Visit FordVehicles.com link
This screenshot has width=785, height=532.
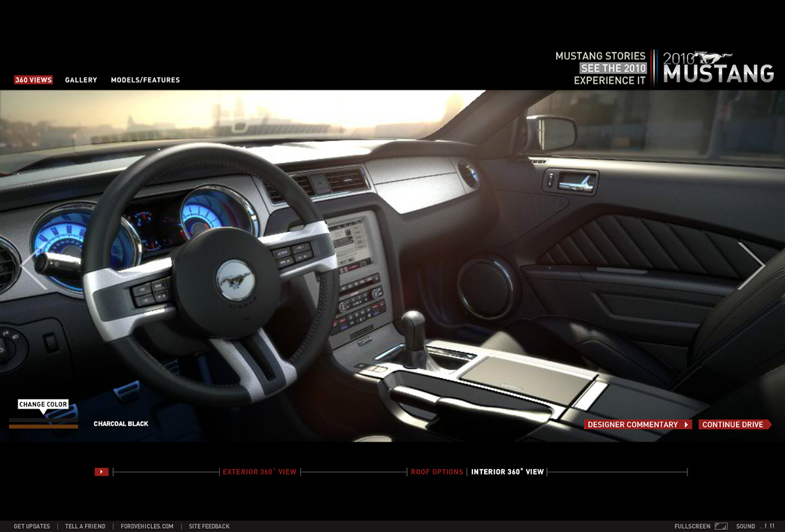pos(147,526)
